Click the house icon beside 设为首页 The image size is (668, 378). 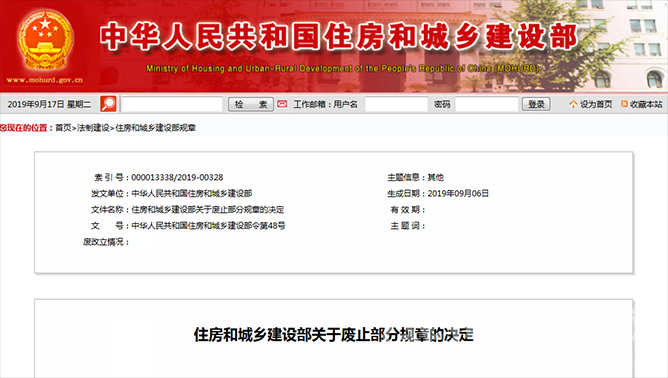573,104
